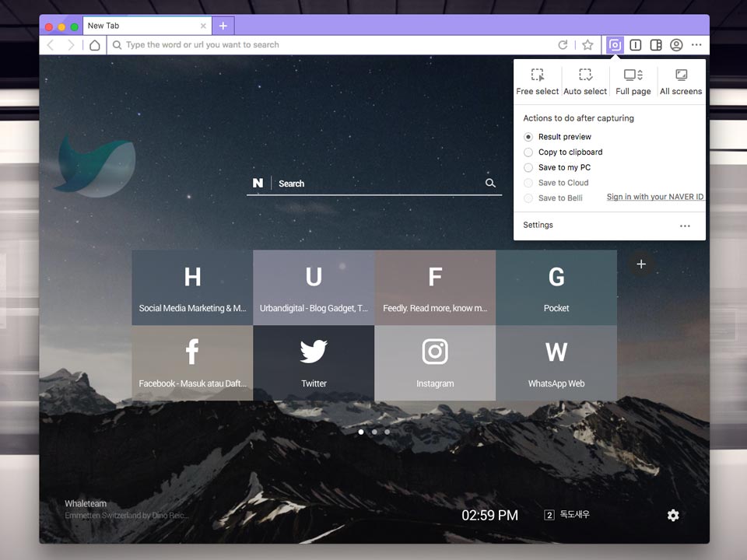Select the Save to my PC option
This screenshot has width=747, height=560.
pyautogui.click(x=529, y=168)
